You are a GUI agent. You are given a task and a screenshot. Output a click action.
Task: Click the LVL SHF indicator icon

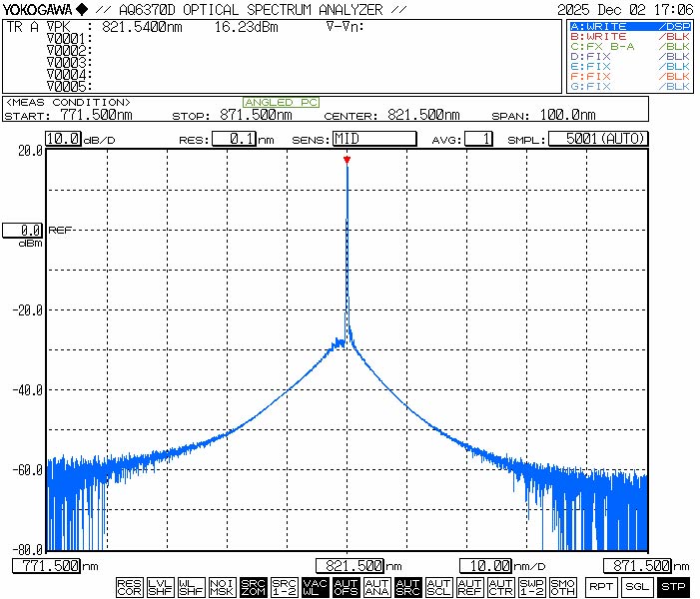160,587
